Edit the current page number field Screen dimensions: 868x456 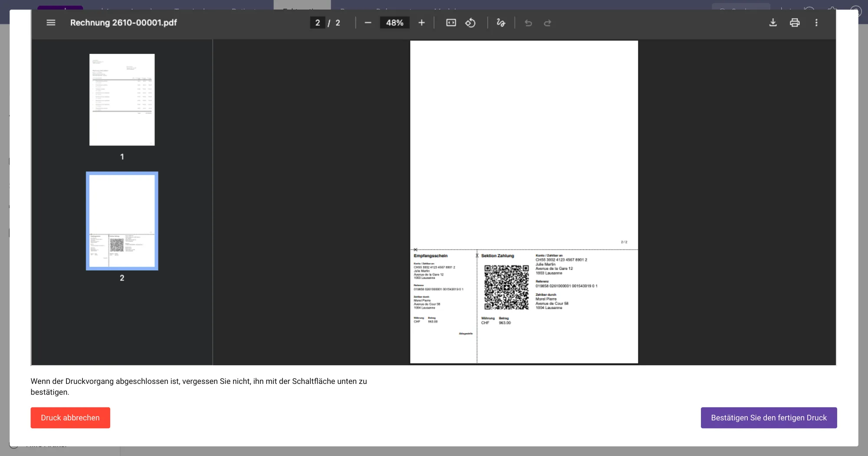point(317,23)
